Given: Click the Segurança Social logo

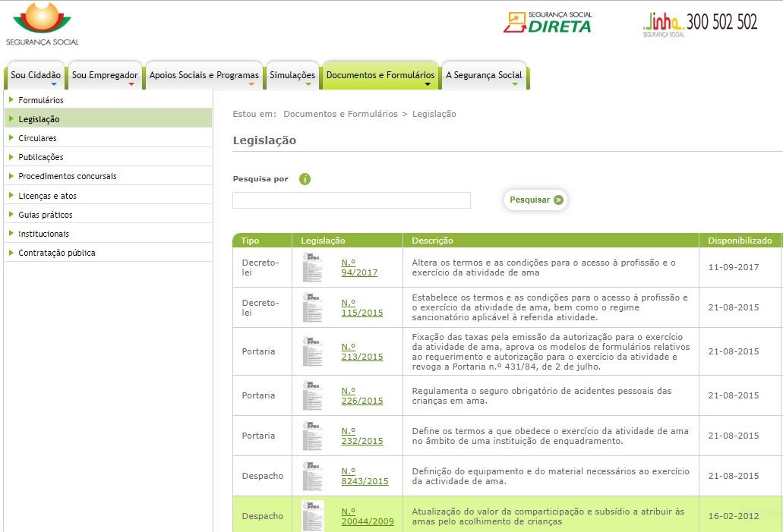Looking at the screenshot, I should click(42, 24).
